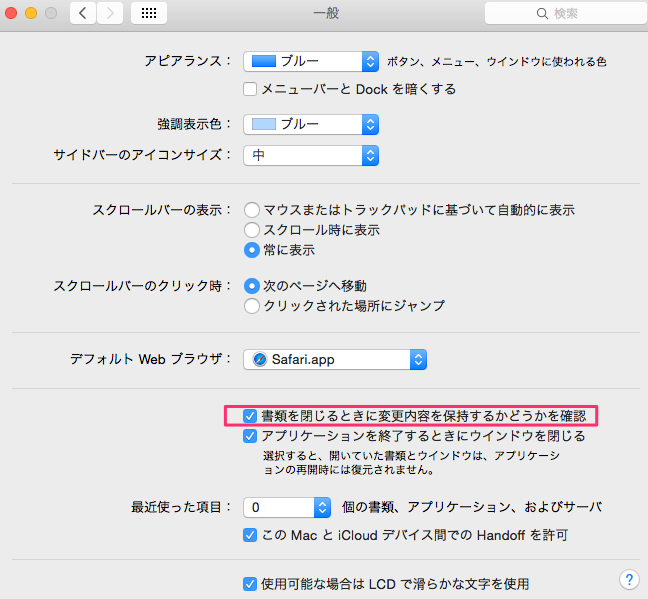Viewport: 648px width, 599px height.
Task: Open the 強調表示色 dropdown
Action: click(x=311, y=124)
